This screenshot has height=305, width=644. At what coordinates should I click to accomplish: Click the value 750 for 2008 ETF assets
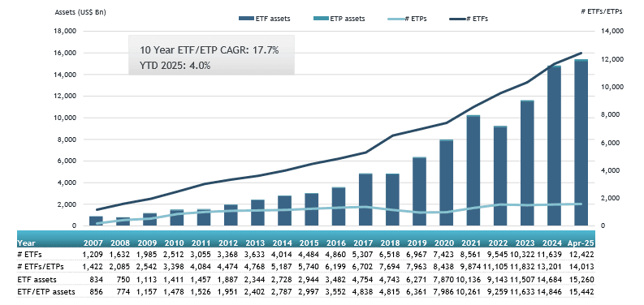(124, 280)
